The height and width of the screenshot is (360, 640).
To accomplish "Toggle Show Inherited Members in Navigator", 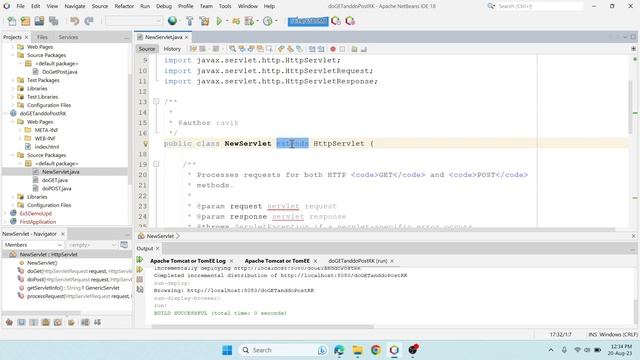I will point(9,322).
